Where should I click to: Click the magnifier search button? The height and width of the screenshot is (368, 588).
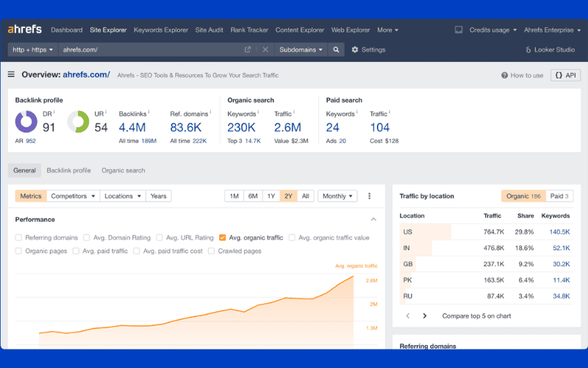(x=336, y=49)
